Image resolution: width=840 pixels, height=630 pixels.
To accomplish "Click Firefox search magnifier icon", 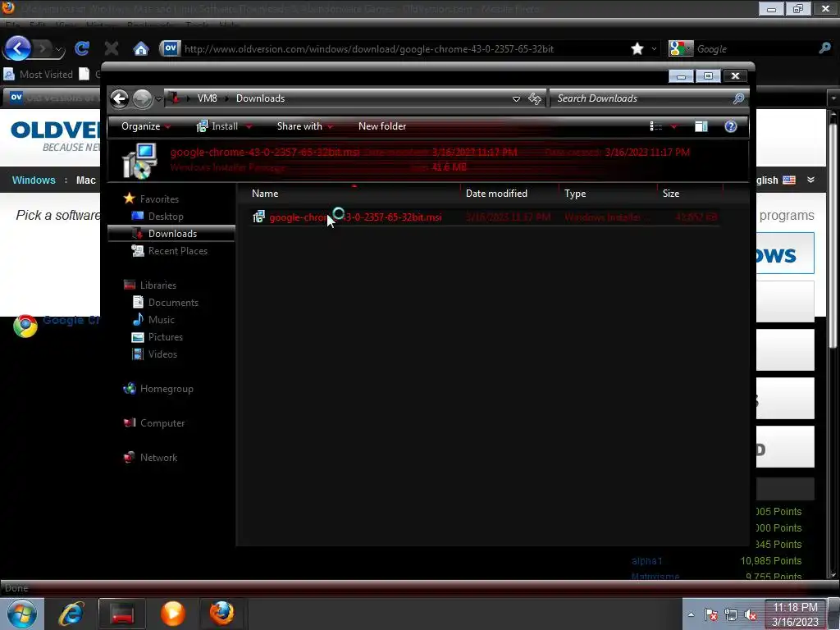I will 824,48.
